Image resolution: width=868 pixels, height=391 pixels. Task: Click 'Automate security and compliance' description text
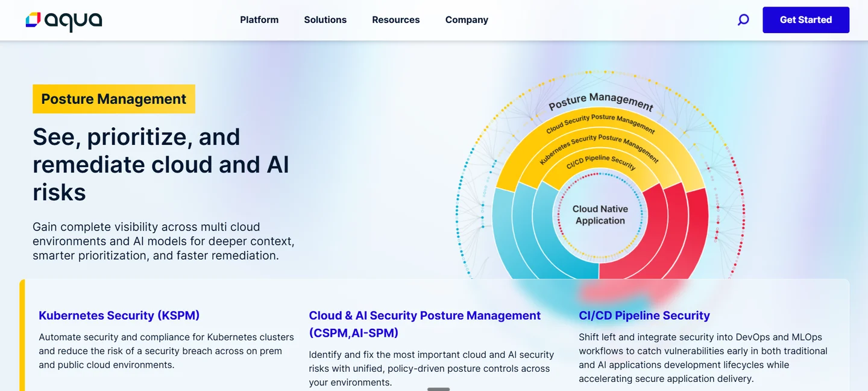[166, 351]
